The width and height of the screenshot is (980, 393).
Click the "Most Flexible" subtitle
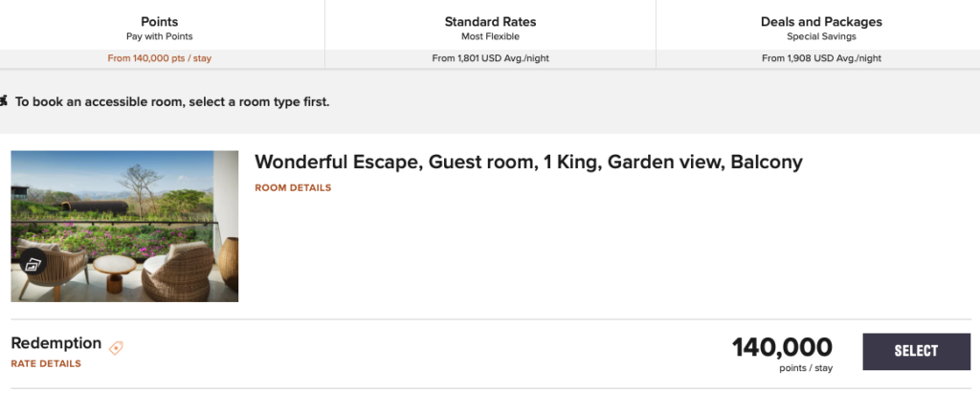(x=490, y=36)
